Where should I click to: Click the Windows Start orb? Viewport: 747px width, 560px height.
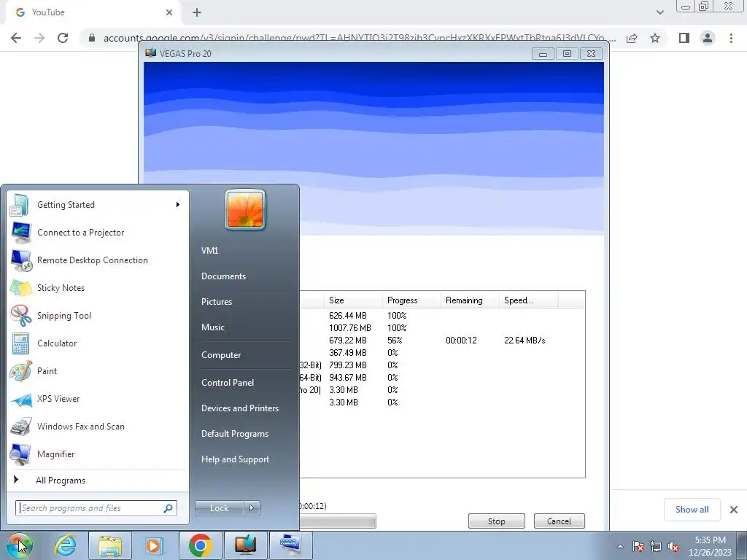pyautogui.click(x=19, y=545)
